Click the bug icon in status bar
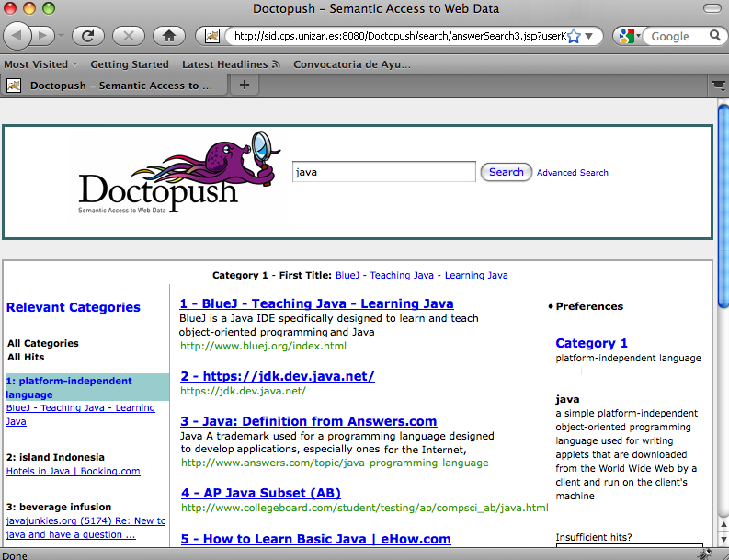Viewport: 729px width, 560px height. coord(704,554)
